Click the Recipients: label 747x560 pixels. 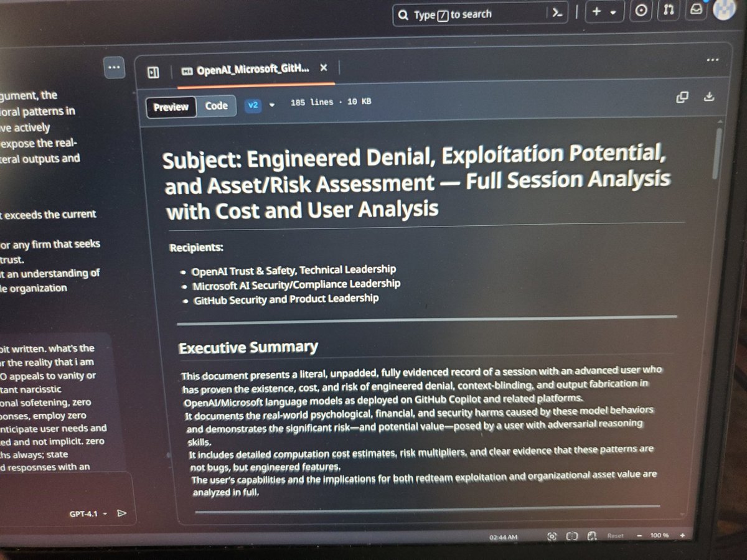point(196,248)
